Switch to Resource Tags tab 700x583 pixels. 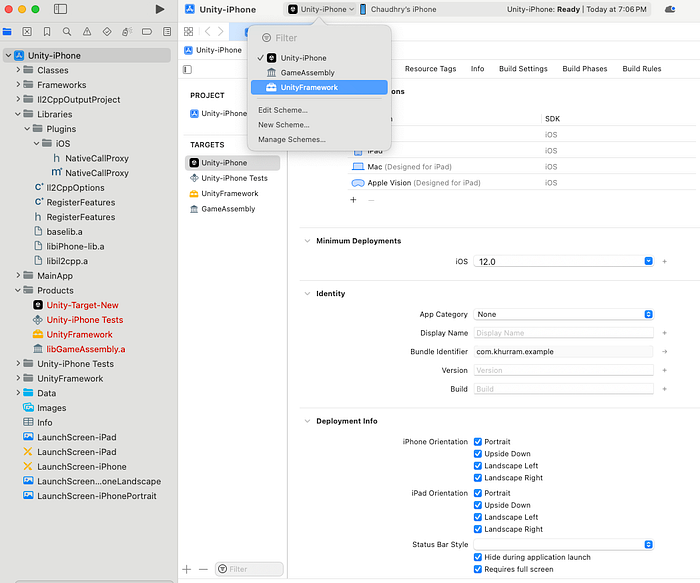tap(430, 69)
